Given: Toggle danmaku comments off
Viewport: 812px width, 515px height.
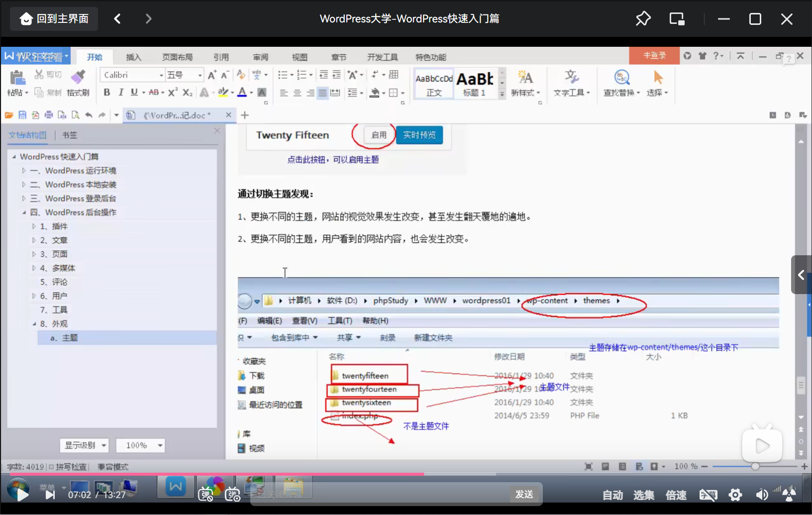Looking at the screenshot, I should 205,495.
